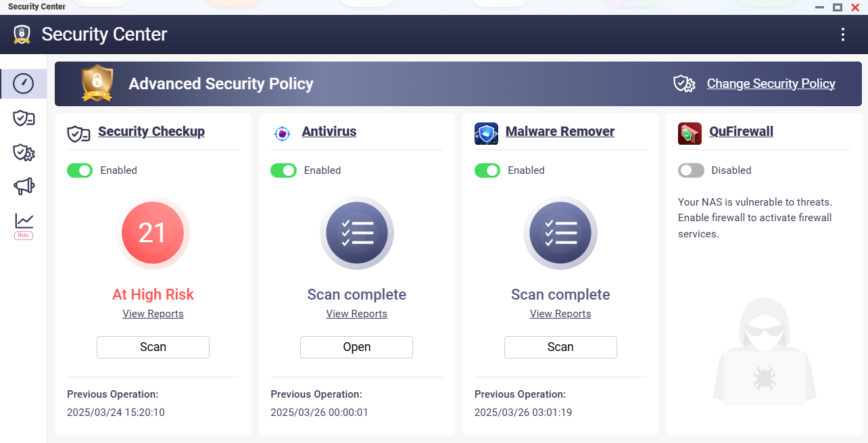Open the security notifications megaphone icon
Image resolution: width=868 pixels, height=443 pixels.
click(x=24, y=187)
